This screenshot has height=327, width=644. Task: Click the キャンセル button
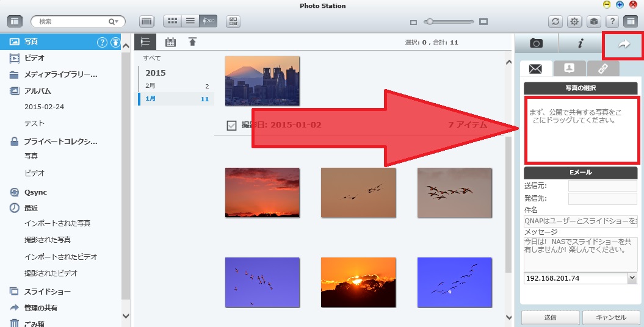[x=611, y=318]
